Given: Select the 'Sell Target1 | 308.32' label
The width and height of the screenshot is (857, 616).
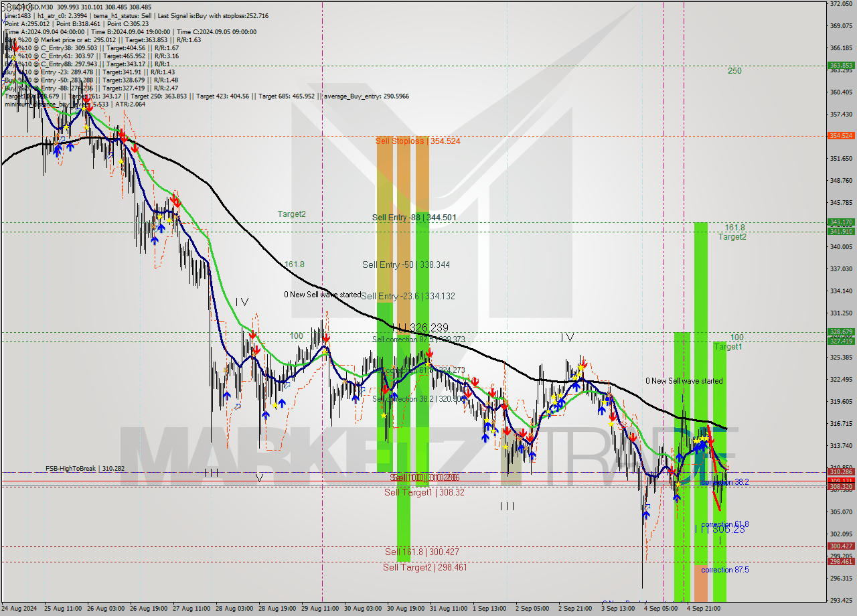Looking at the screenshot, I should coord(424,492).
